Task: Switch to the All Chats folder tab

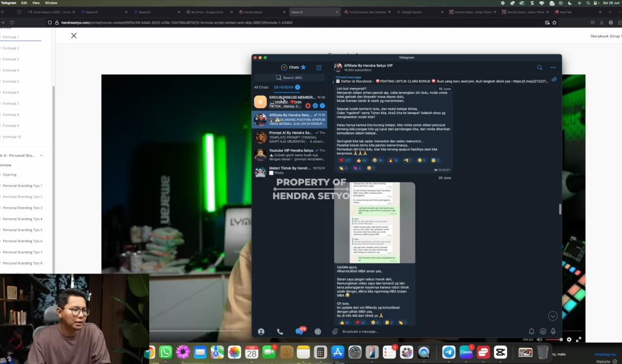Action: 261,87
